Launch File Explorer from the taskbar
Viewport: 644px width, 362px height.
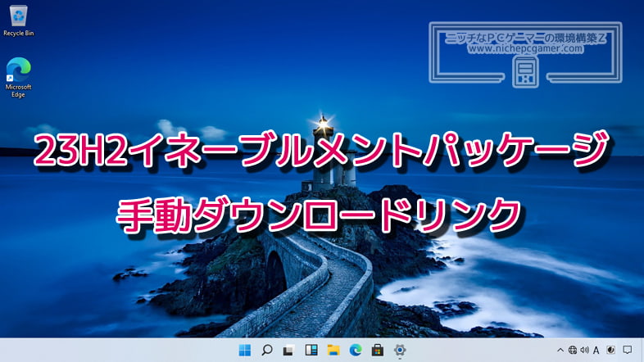333,350
